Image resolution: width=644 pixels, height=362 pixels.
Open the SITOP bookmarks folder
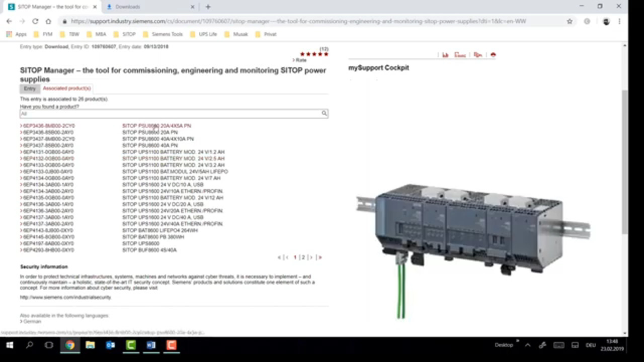(x=125, y=34)
